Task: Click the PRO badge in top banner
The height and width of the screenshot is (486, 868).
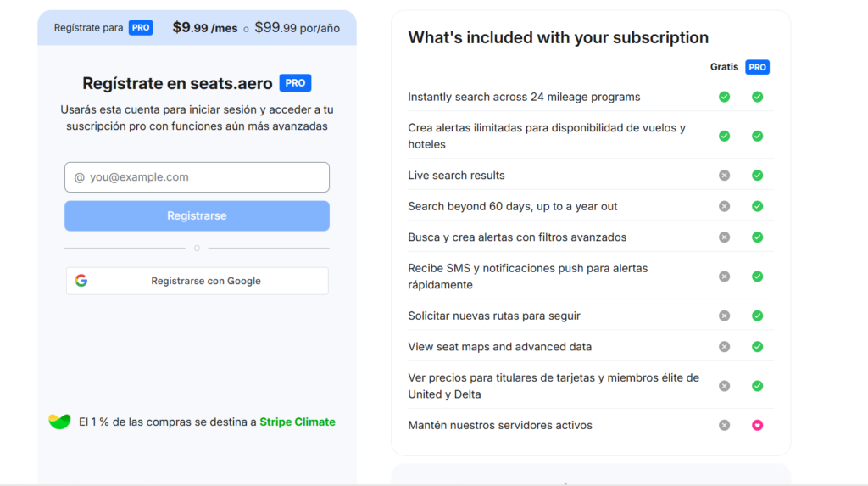Action: [141, 28]
